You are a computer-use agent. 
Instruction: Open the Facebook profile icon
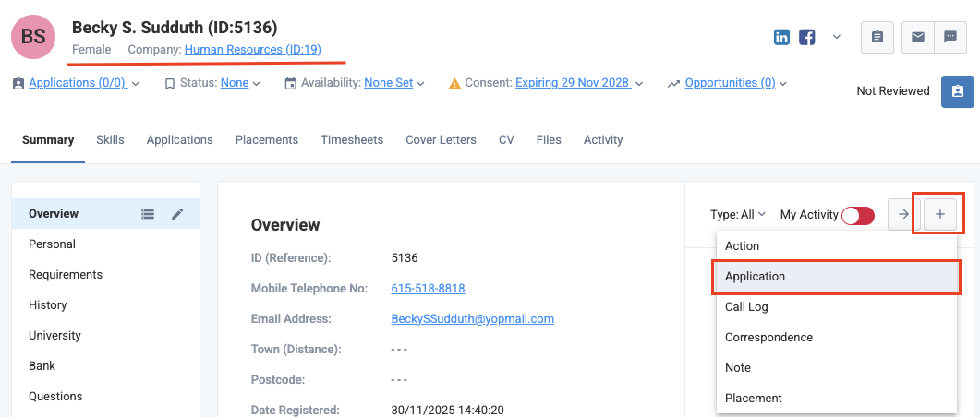pyautogui.click(x=807, y=38)
